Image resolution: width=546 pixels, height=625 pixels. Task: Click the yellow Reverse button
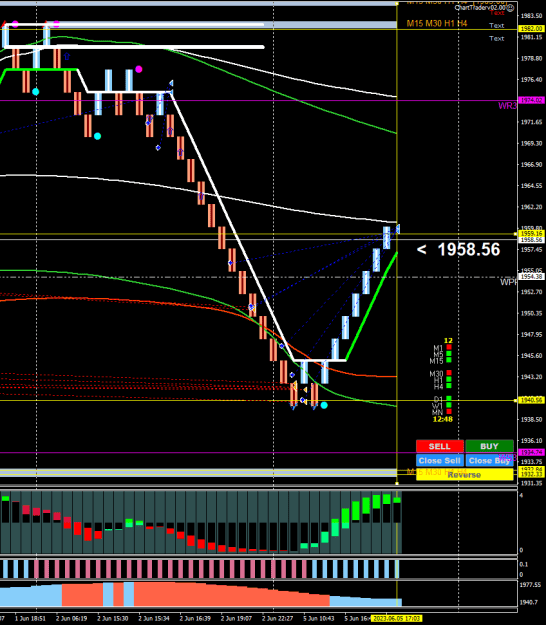(x=464, y=474)
